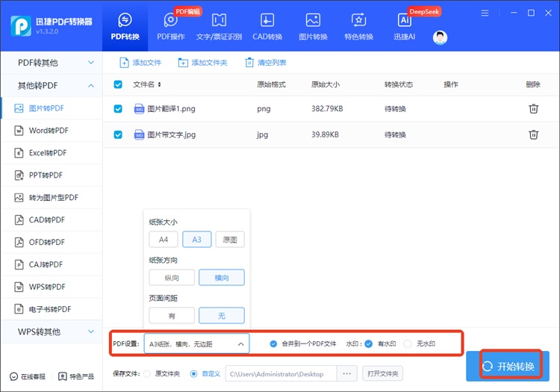The image size is (560, 392).
Task: Set paper orientation to 纵向
Action: pos(172,278)
